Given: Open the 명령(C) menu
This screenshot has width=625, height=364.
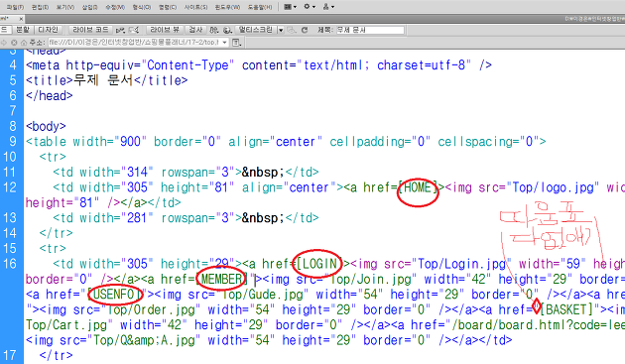Looking at the screenshot, I should point(168,7).
